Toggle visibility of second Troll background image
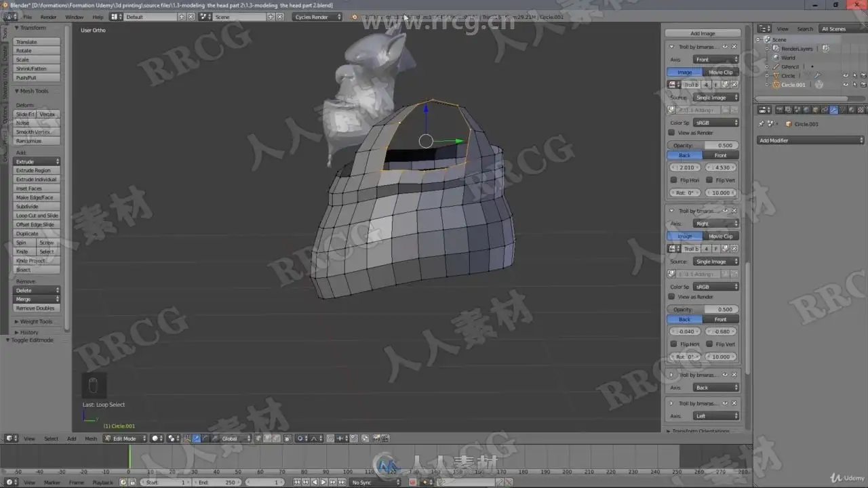868x488 pixels. click(725, 211)
